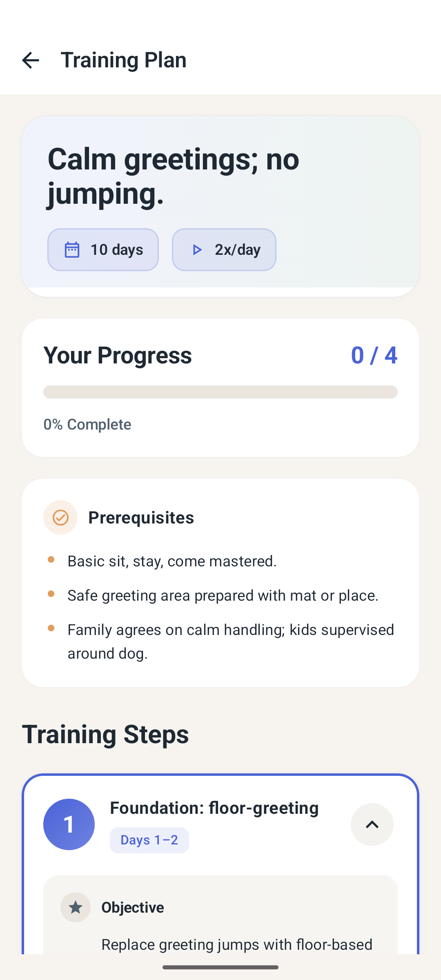Tap the back arrow to leave Training Plan
The height and width of the screenshot is (980, 441).
coord(31,60)
